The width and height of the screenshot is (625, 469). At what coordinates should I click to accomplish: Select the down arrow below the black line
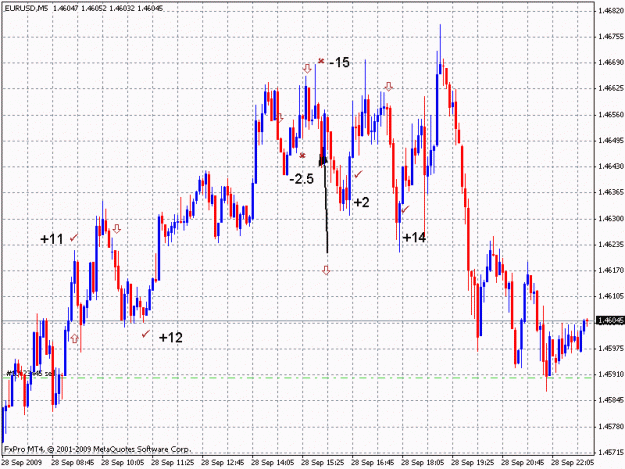[326, 270]
